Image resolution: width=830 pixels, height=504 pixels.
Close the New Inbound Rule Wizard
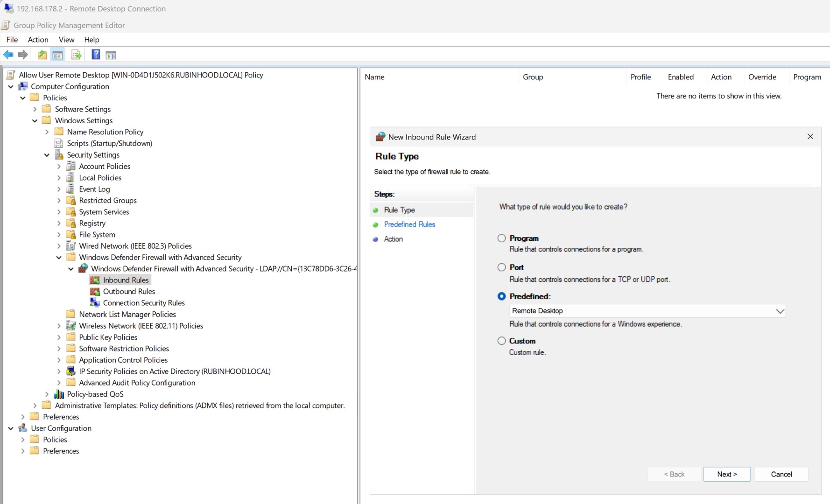click(810, 136)
